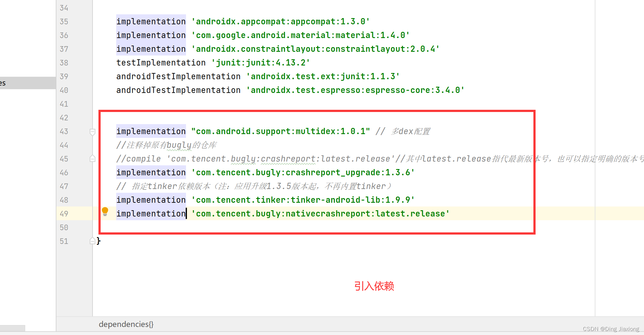Click androidTestImplementation on line 40
This screenshot has height=335, width=644.
178,90
